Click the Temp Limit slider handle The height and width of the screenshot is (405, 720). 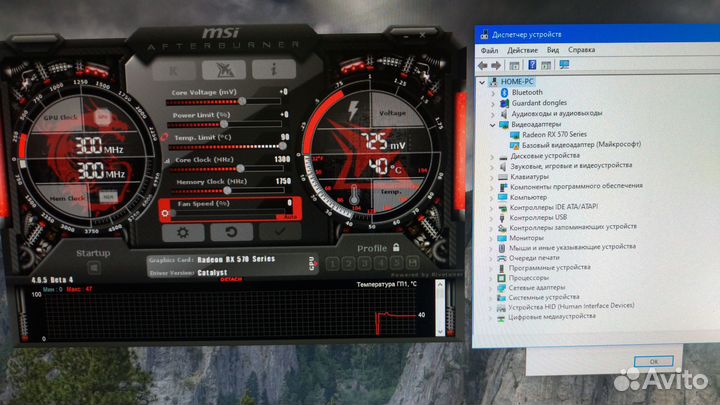[282, 146]
